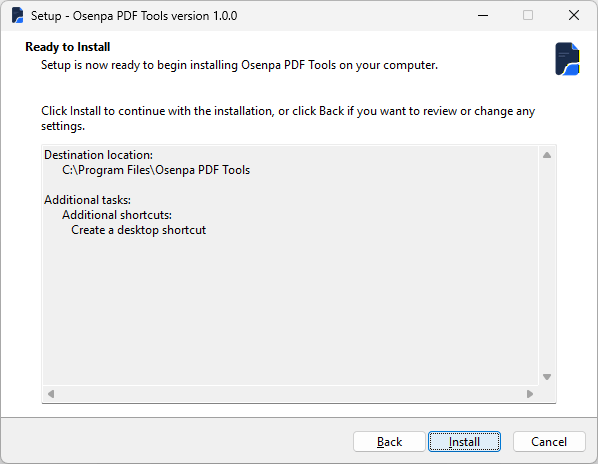Click the 'Click Install to continue' instruction text

coord(288,119)
